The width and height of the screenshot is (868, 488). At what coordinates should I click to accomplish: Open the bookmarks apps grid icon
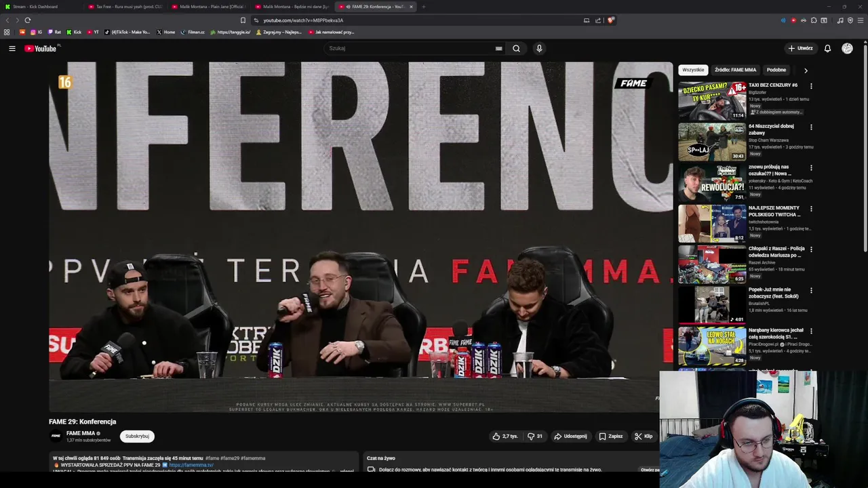7,32
